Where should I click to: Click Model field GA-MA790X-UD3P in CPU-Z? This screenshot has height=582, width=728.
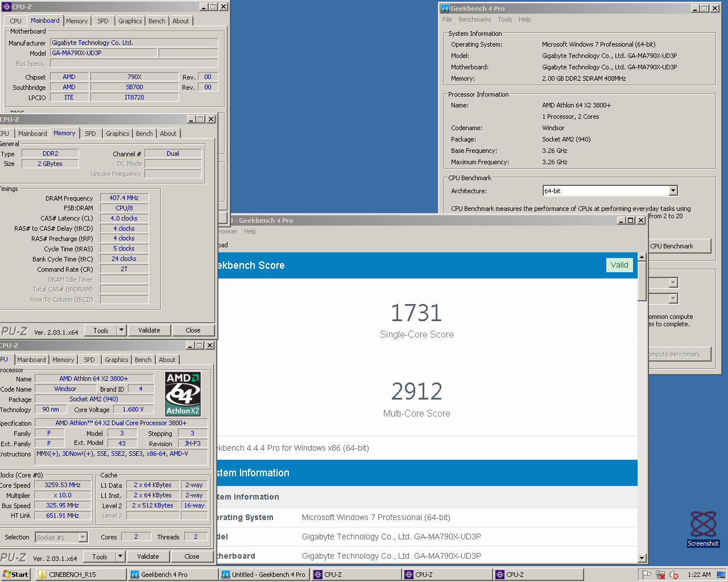click(x=104, y=53)
